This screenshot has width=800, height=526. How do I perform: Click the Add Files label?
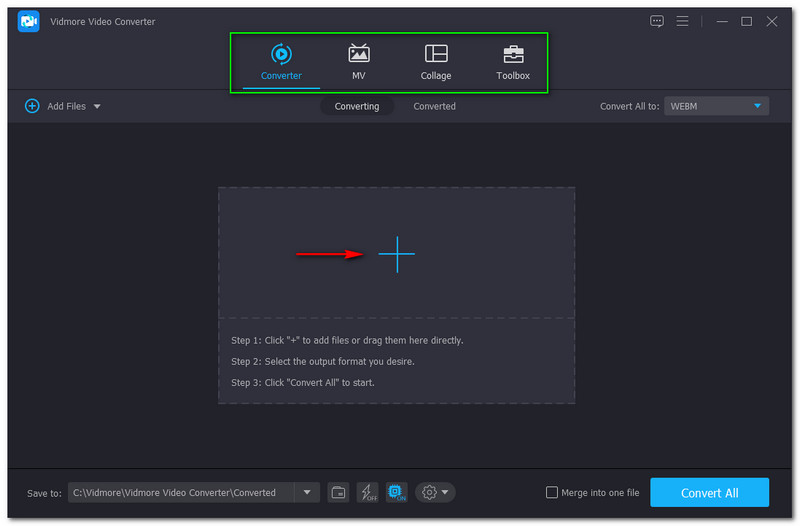(66, 106)
